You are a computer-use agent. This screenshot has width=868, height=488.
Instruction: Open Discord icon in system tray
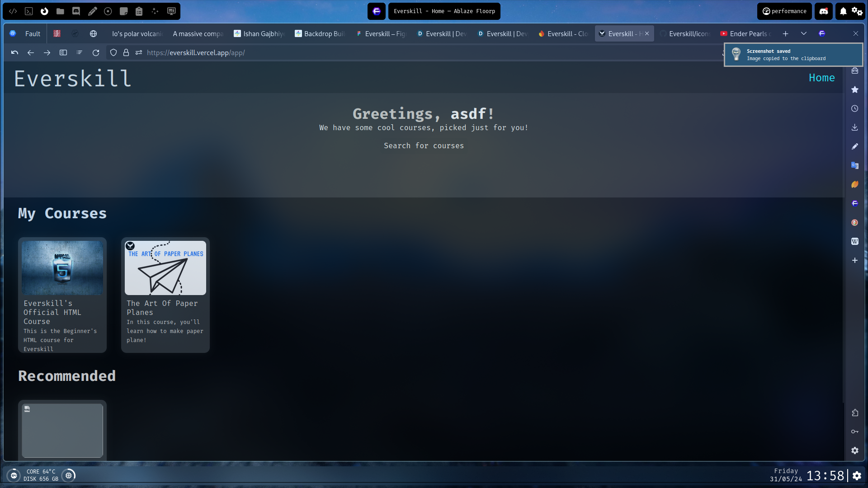[823, 11]
